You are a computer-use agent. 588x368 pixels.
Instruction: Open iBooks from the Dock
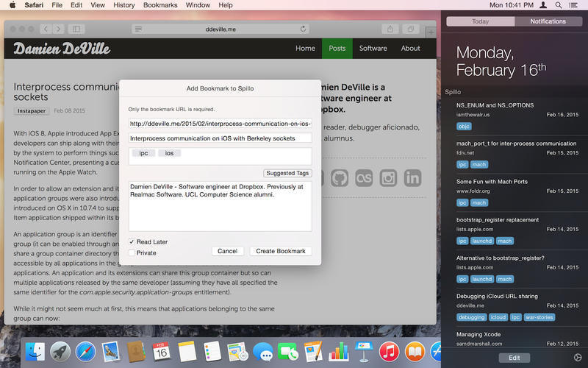(x=415, y=353)
